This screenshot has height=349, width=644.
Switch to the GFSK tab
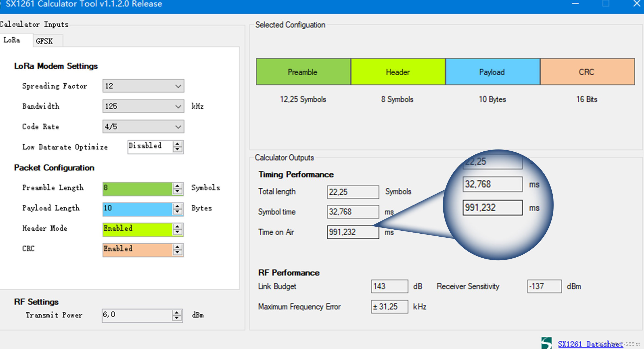click(x=45, y=41)
